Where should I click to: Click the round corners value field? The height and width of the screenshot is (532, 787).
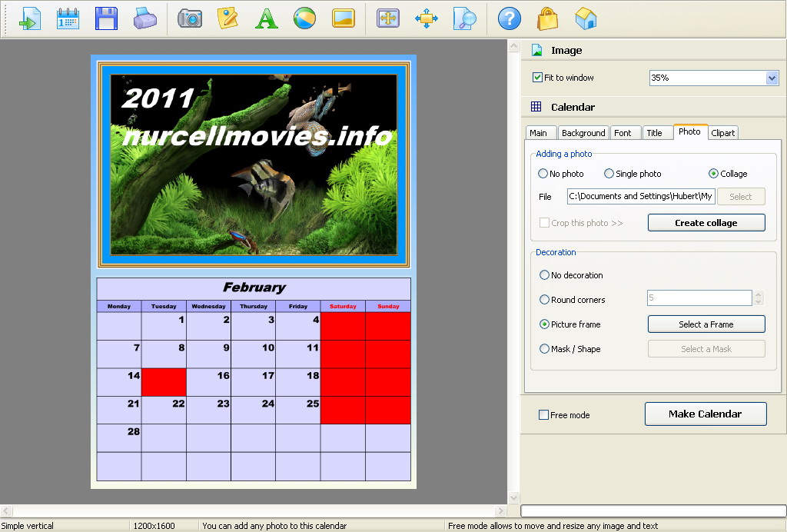click(x=699, y=298)
